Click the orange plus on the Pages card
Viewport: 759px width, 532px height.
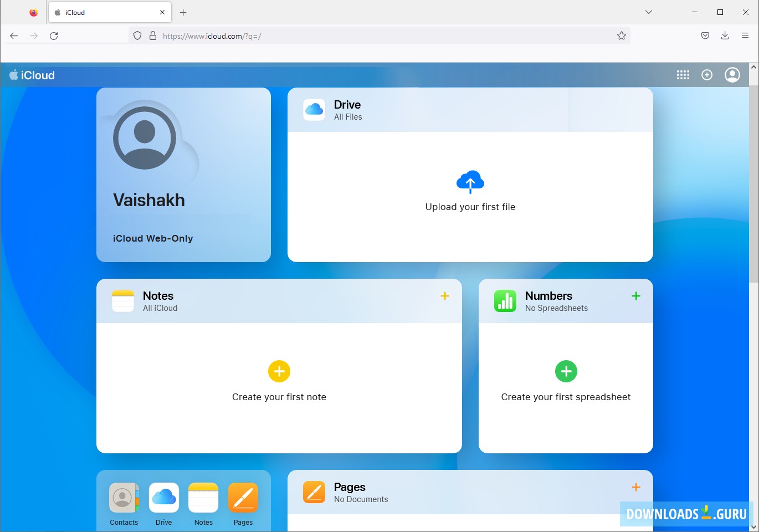click(x=635, y=487)
